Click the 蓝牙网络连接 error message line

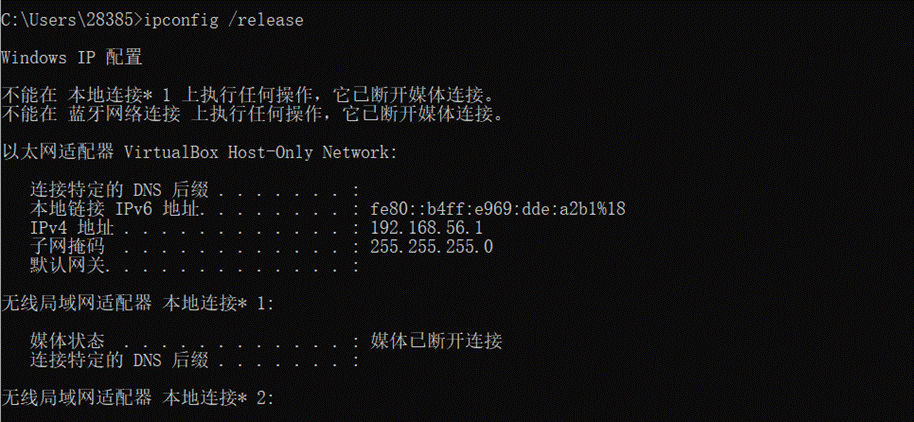[x=252, y=114]
